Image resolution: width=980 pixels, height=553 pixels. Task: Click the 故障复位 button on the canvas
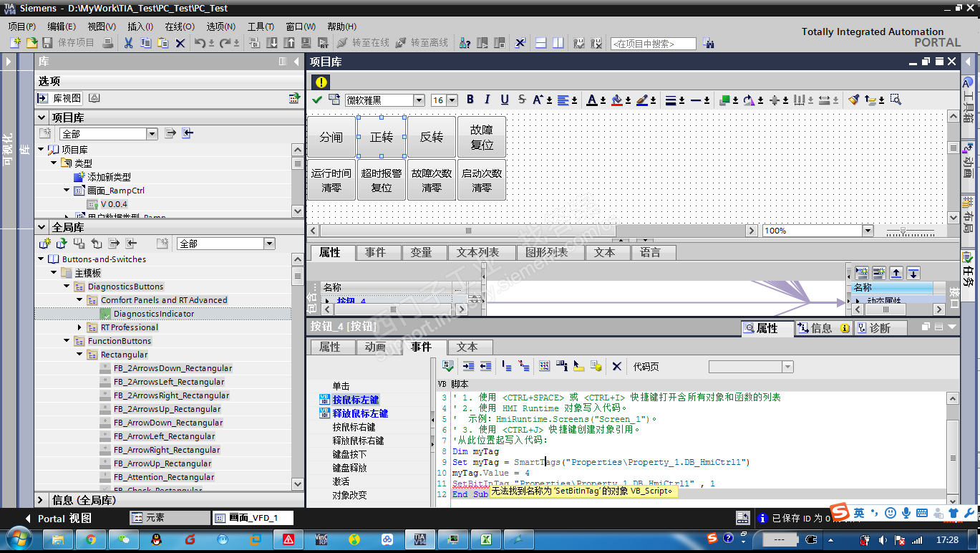pyautogui.click(x=482, y=137)
